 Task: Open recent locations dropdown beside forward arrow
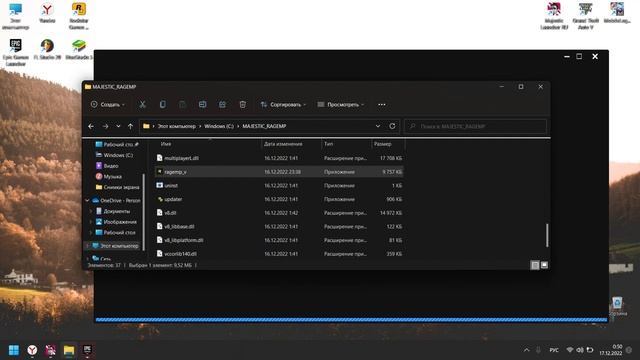pyautogui.click(x=118, y=127)
